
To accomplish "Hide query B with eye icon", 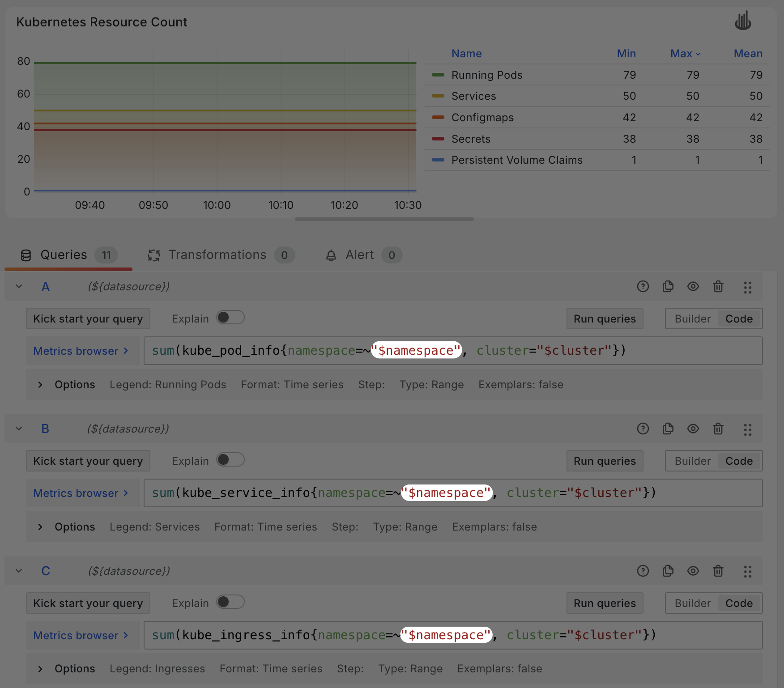I will point(693,429).
